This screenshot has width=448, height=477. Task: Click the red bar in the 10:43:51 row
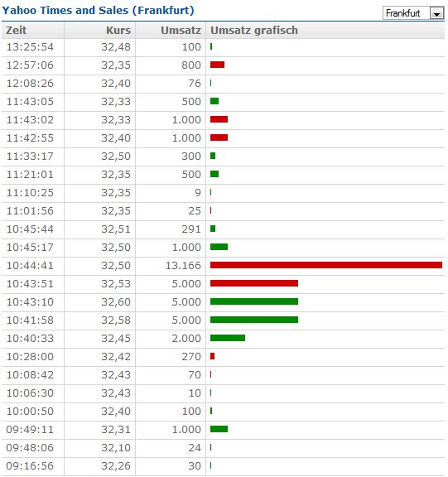[254, 283]
